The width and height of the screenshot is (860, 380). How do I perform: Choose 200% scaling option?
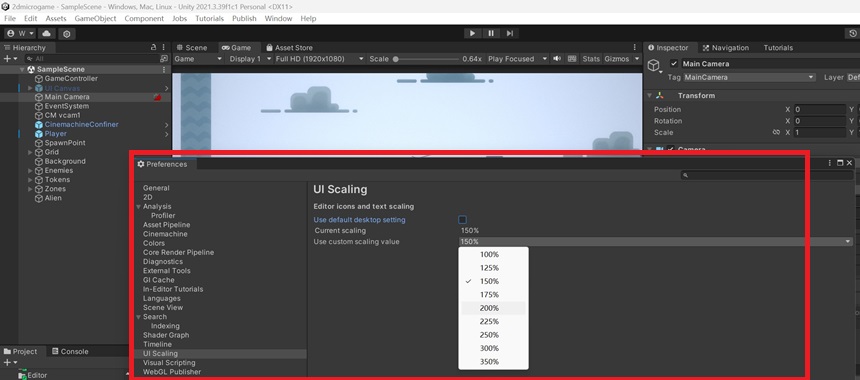493,308
